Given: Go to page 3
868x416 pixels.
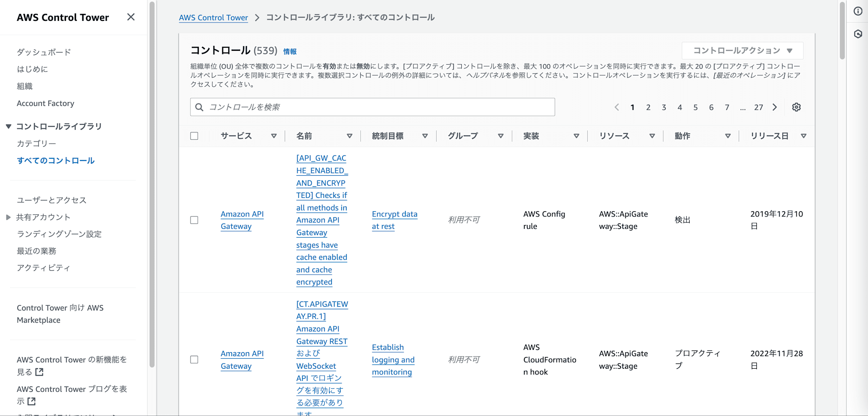Looking at the screenshot, I should point(664,107).
